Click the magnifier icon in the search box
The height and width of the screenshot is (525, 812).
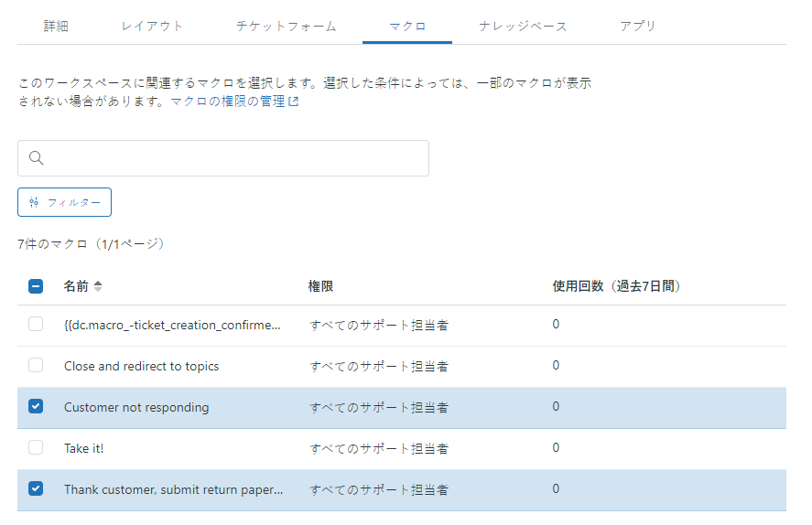pyautogui.click(x=37, y=157)
